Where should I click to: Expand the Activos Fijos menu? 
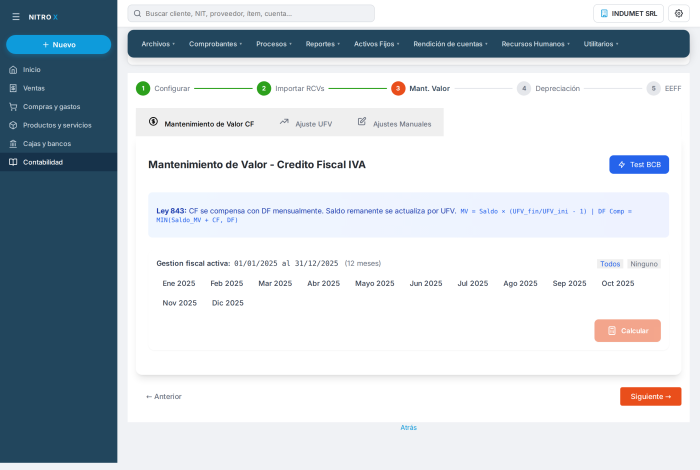(x=376, y=44)
